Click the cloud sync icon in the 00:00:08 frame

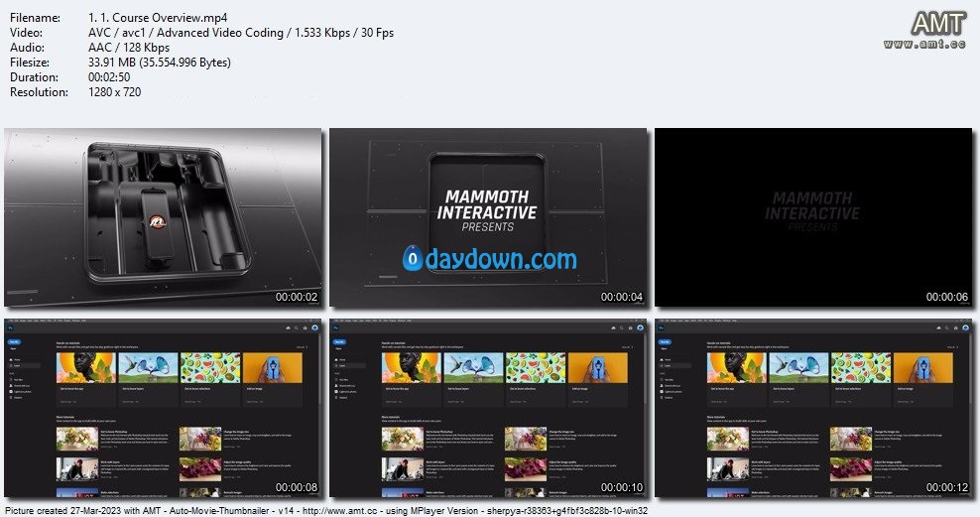point(288,328)
